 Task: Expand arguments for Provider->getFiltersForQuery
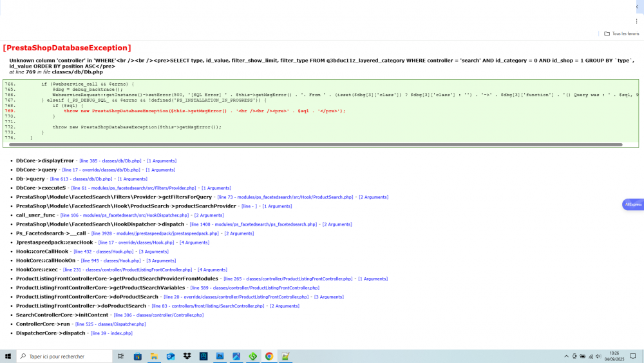[374, 197]
